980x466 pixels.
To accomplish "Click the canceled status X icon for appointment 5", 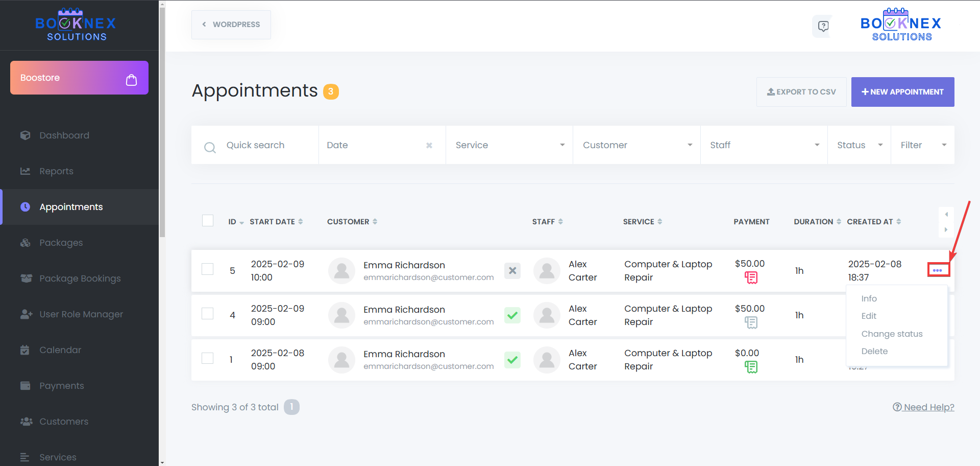I will (512, 271).
